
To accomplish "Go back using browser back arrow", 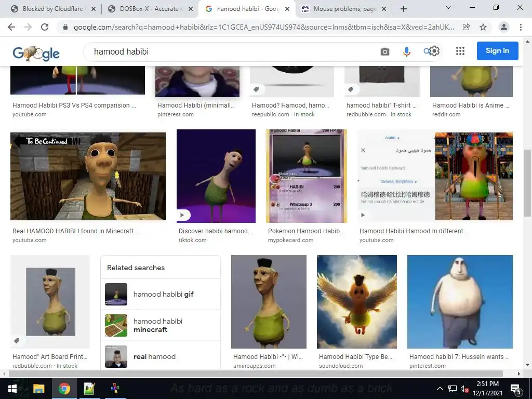I will pos(11,27).
